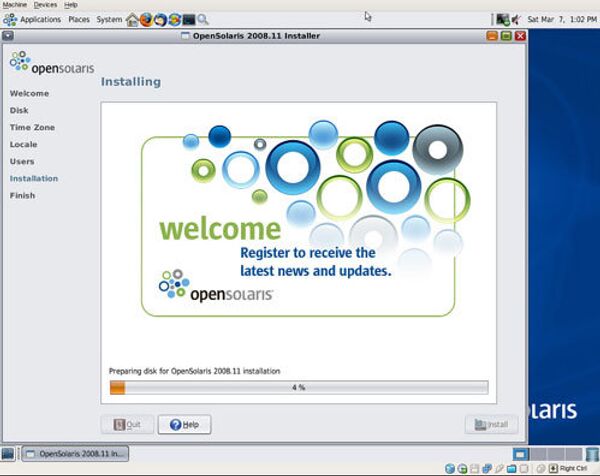
Task: Click the Users step in sidebar
Action: pos(22,161)
